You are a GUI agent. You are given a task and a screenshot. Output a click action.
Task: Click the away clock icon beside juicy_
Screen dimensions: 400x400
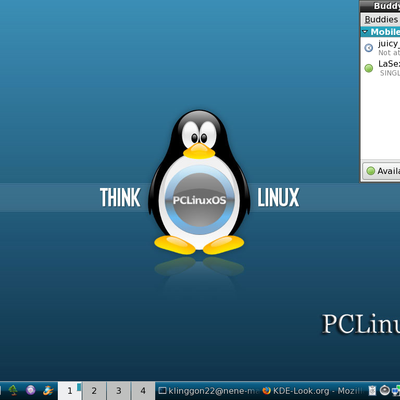click(369, 48)
